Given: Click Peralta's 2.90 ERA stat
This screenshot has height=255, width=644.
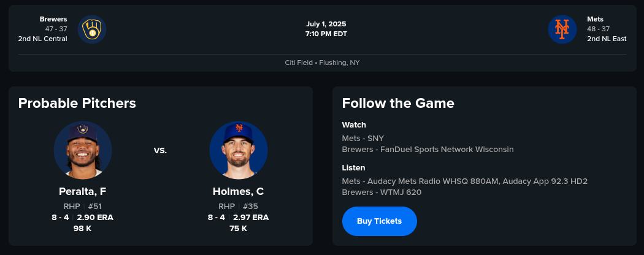Looking at the screenshot, I should point(95,218).
